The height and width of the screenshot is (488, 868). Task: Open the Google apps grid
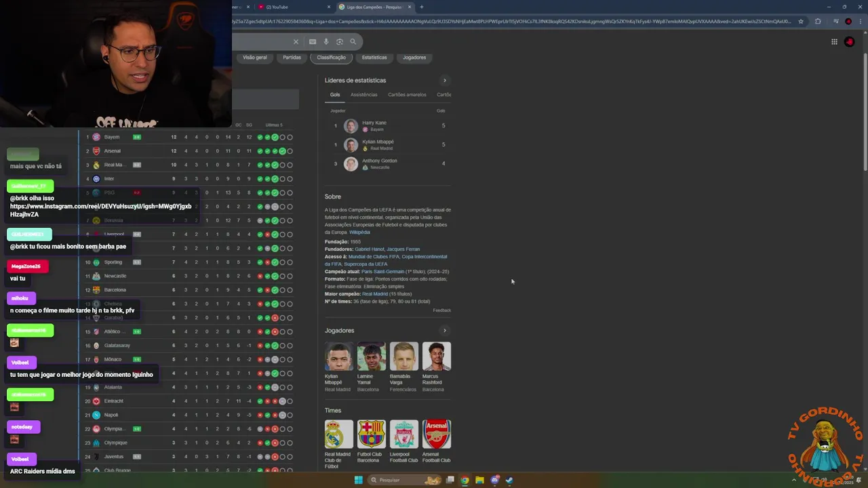coord(834,41)
